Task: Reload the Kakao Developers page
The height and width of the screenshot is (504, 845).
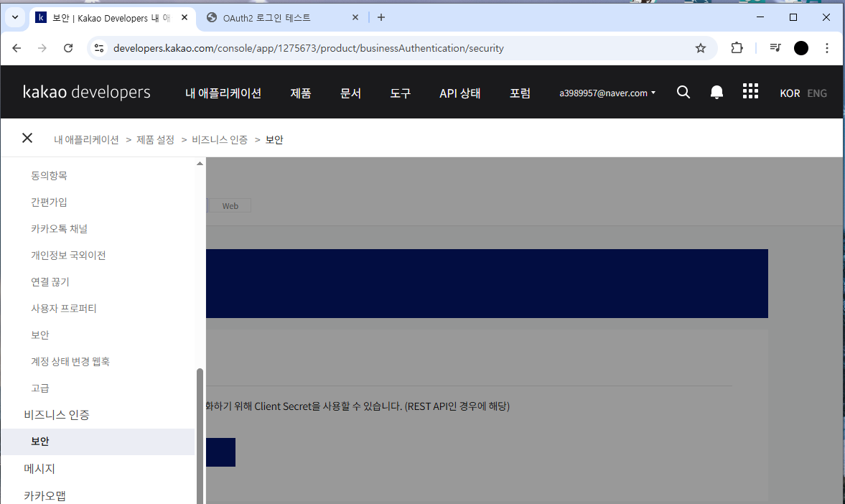Action: (68, 48)
